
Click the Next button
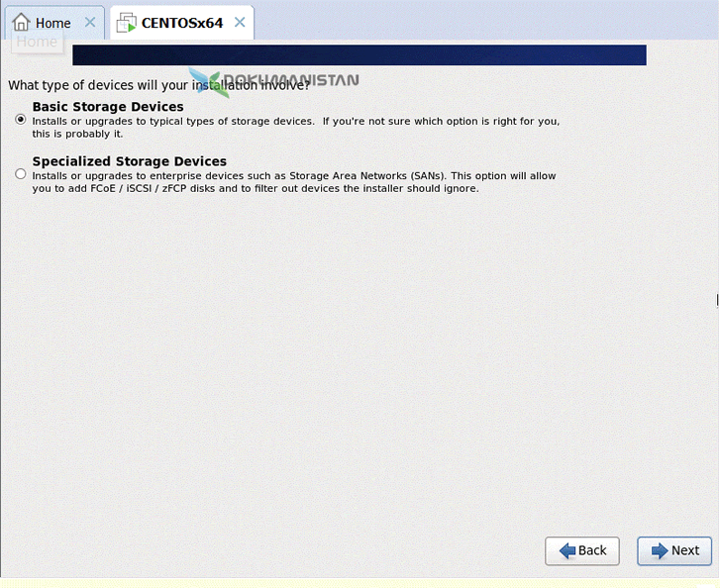pos(674,550)
